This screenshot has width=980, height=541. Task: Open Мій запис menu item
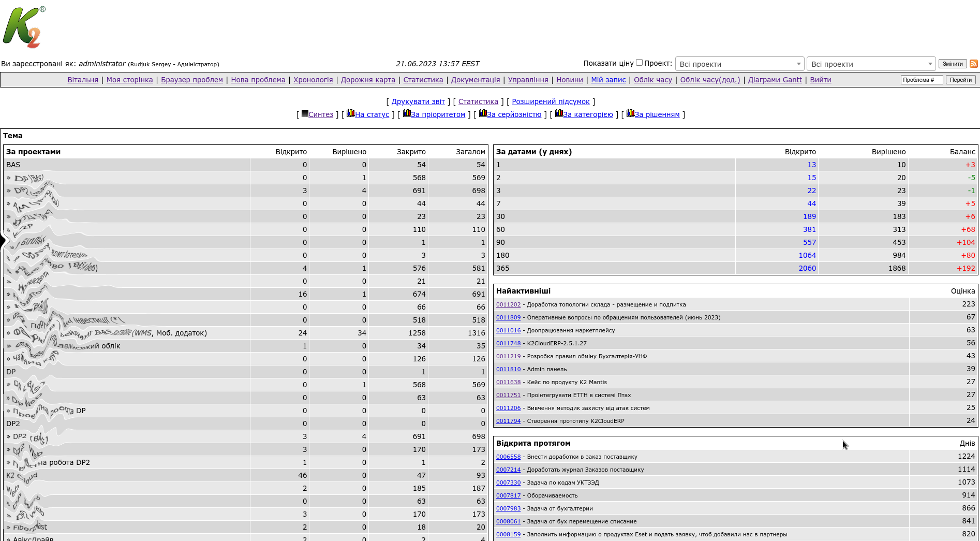click(x=608, y=80)
